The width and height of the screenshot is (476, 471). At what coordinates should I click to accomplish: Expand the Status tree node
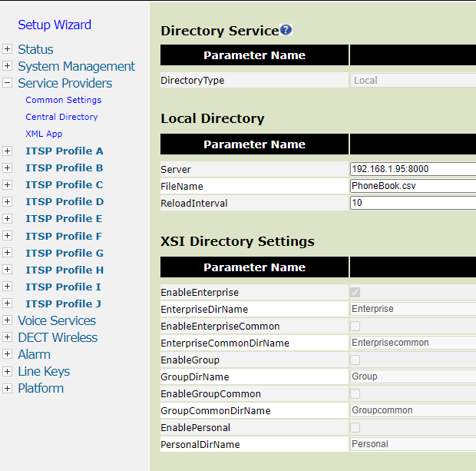pos(7,49)
